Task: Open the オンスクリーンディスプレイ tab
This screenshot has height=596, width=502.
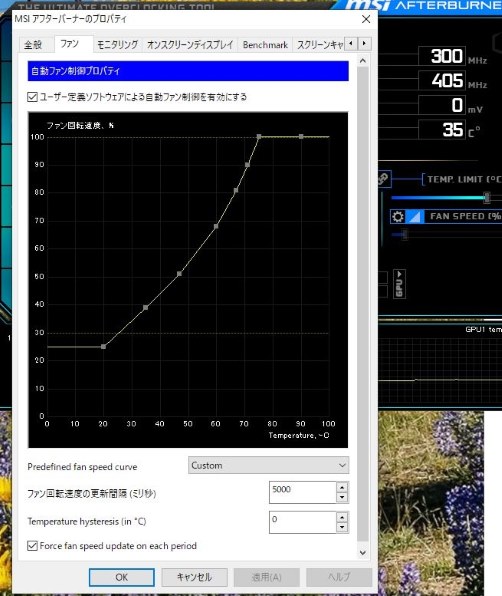Action: click(x=190, y=45)
